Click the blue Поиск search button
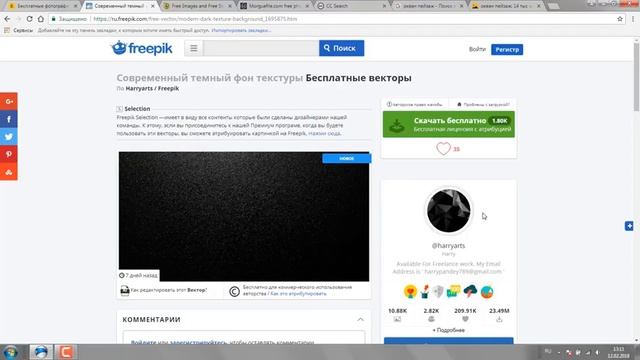The image size is (640, 360). [341, 48]
